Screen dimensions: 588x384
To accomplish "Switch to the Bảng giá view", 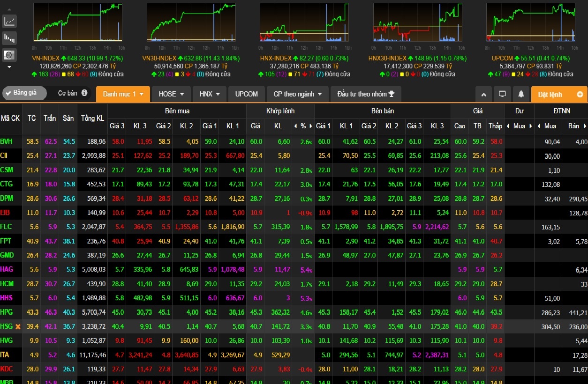I will [24, 93].
